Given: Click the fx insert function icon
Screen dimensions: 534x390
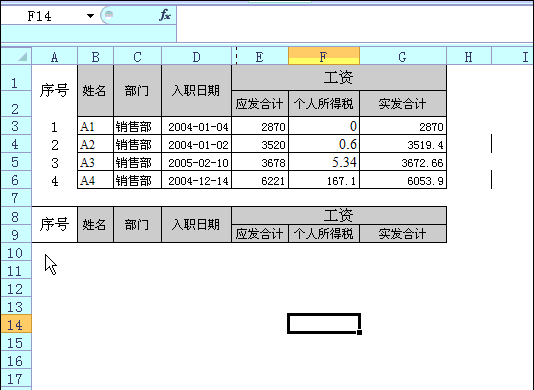Looking at the screenshot, I should pos(165,15).
